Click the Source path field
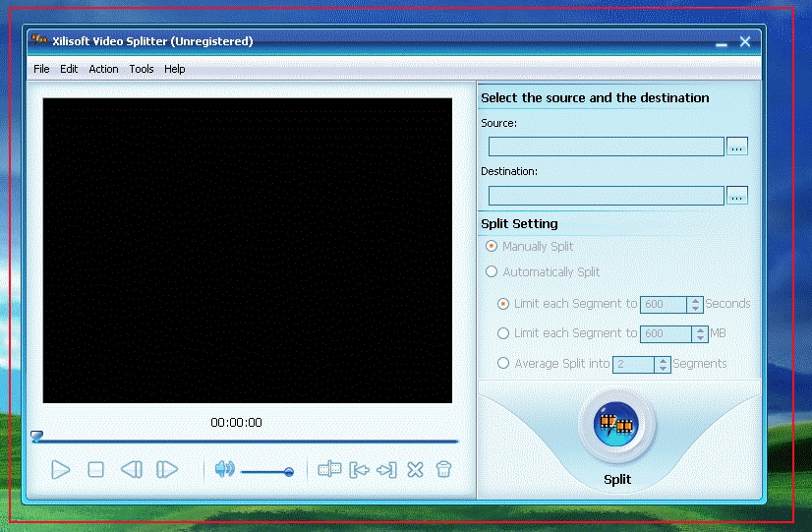The height and width of the screenshot is (532, 812). point(606,147)
